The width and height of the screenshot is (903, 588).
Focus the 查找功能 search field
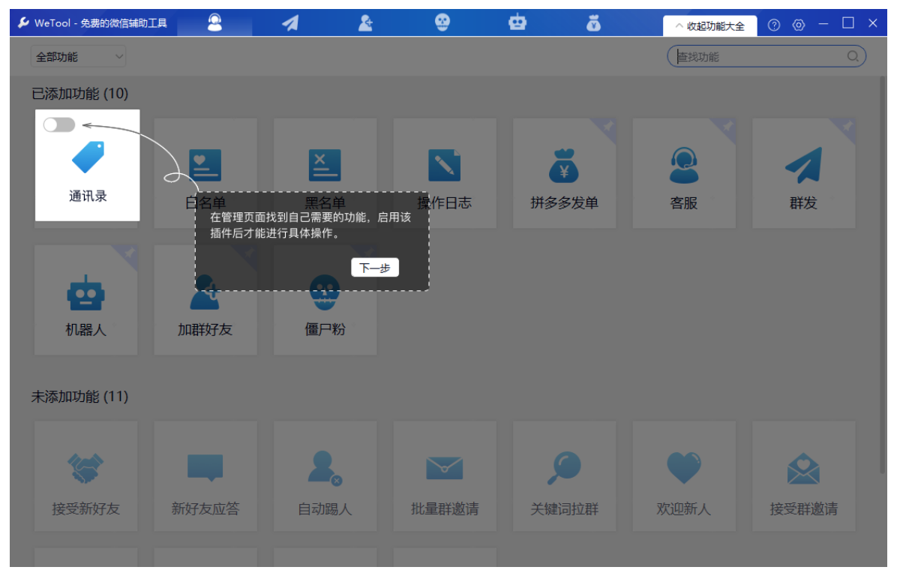coord(766,56)
